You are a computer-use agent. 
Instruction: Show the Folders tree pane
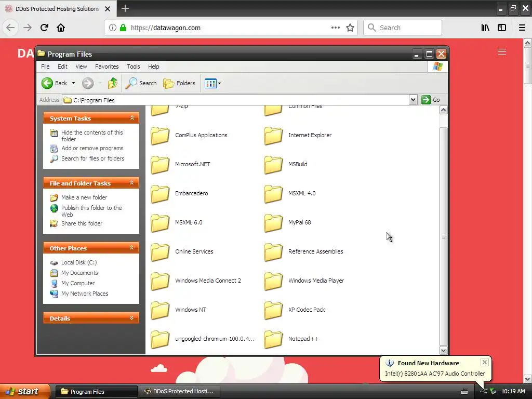coord(179,83)
